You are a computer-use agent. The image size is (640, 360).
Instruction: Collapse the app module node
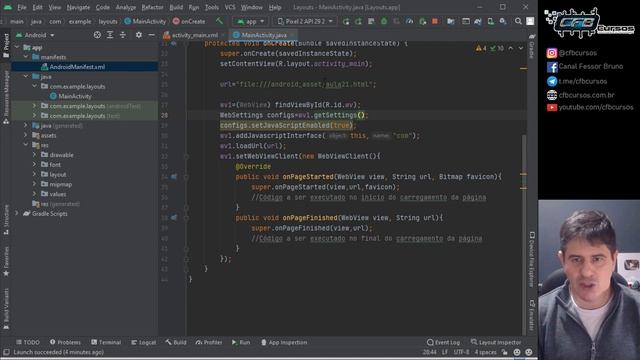pyautogui.click(x=16, y=47)
